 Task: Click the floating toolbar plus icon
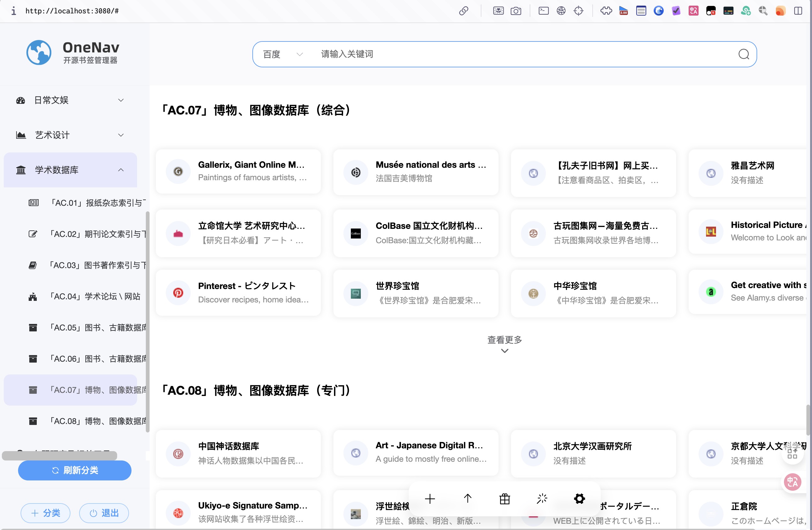point(430,499)
